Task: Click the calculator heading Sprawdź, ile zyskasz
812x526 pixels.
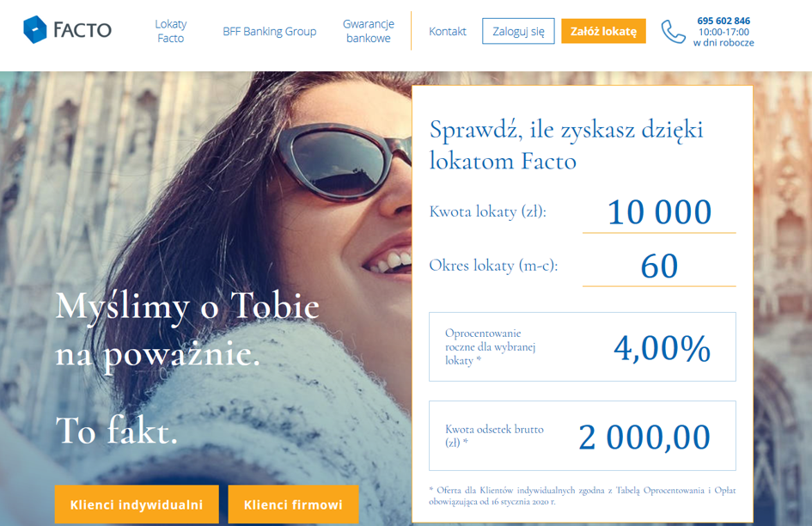Action: [x=566, y=144]
